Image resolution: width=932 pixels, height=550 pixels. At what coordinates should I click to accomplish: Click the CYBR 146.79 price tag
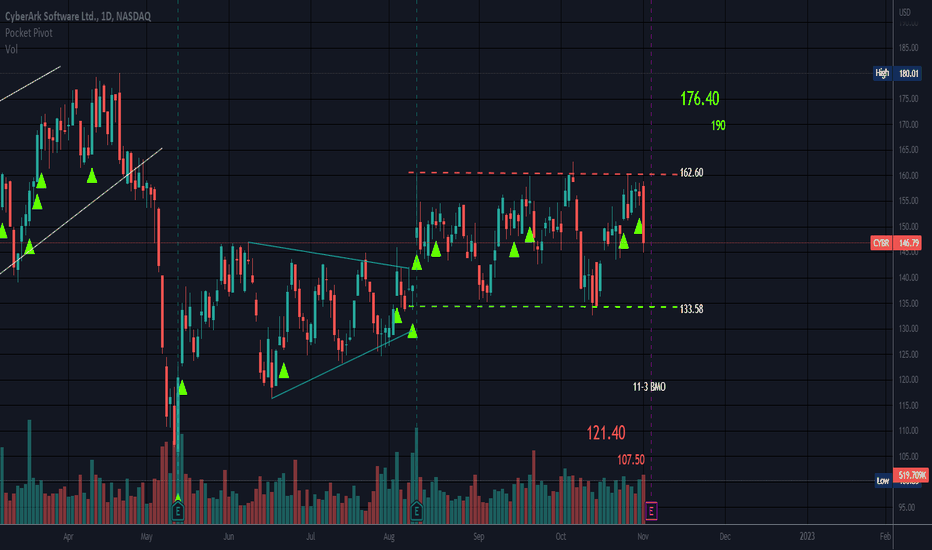[896, 243]
